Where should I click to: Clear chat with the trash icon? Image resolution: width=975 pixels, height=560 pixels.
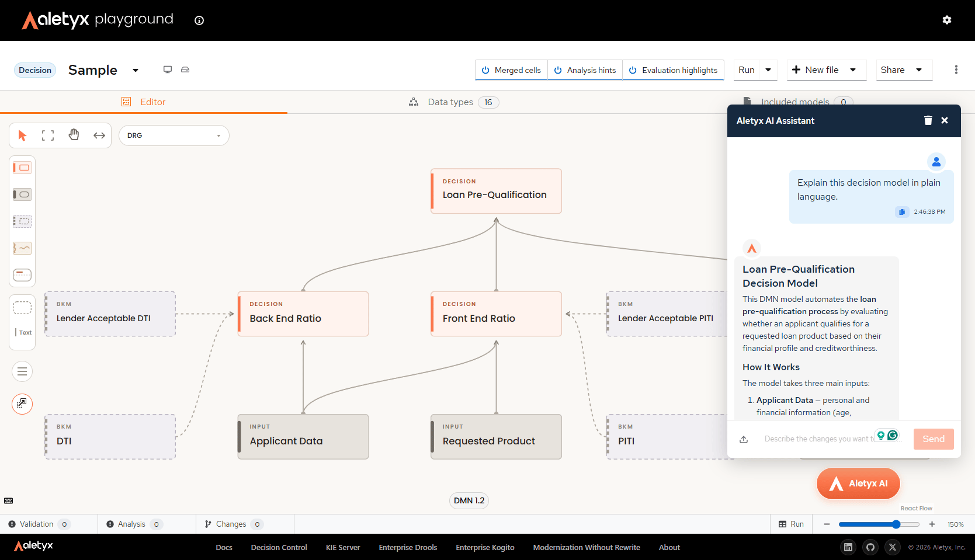point(928,120)
